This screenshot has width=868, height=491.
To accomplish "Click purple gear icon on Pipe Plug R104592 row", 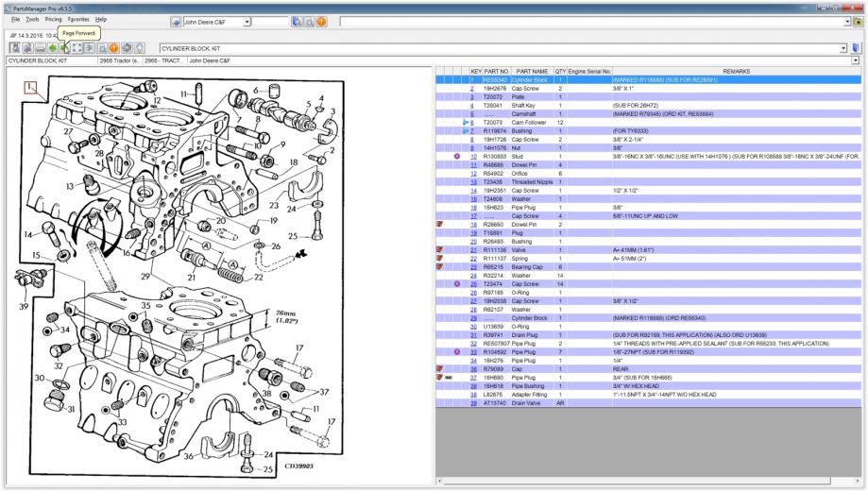I will [x=457, y=352].
